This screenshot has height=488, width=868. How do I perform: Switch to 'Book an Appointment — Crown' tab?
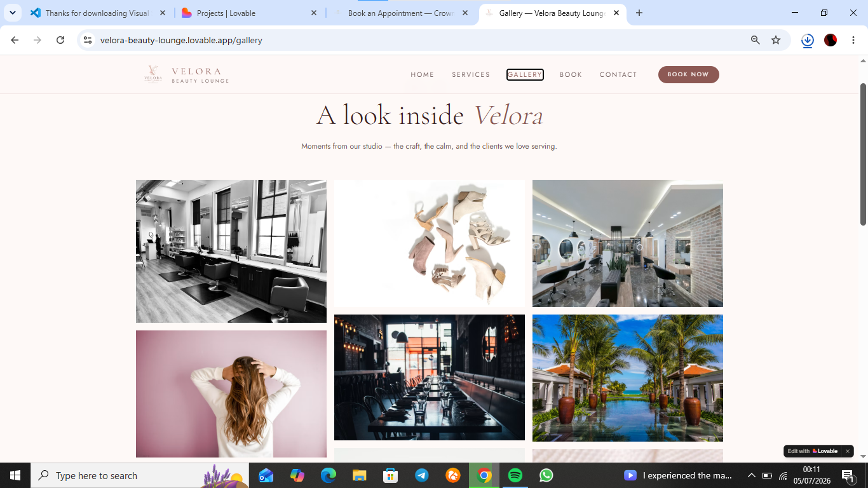point(401,13)
